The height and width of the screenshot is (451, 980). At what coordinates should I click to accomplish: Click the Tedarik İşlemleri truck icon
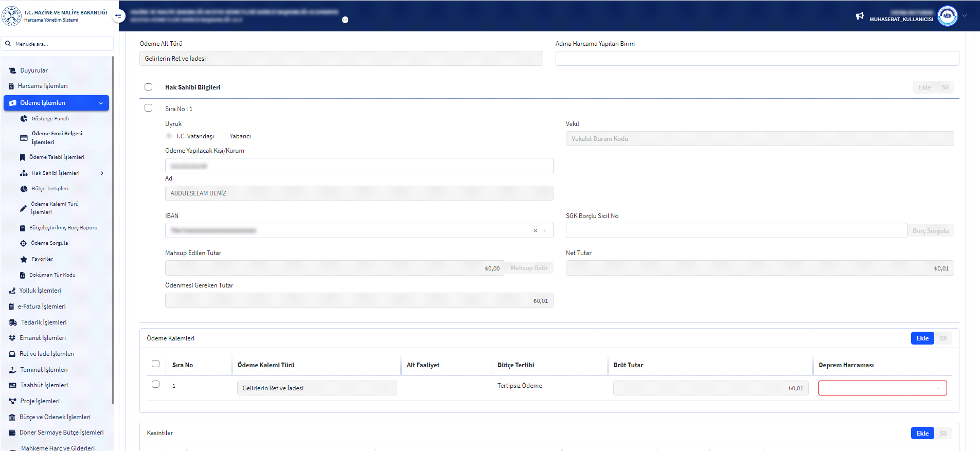13,322
